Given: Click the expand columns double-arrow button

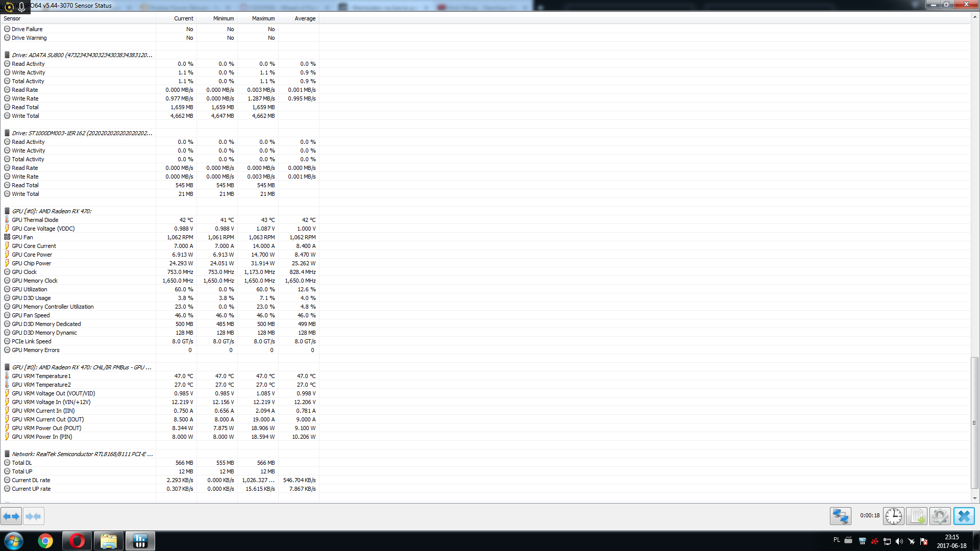Looking at the screenshot, I should click(x=11, y=516).
